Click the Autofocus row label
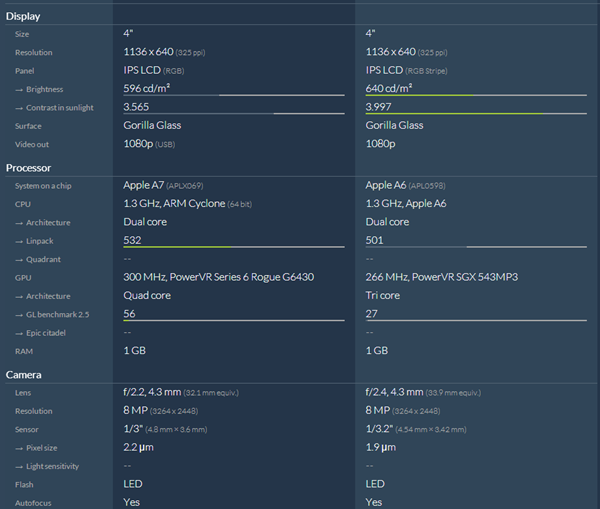600x509 pixels. pyautogui.click(x=34, y=503)
